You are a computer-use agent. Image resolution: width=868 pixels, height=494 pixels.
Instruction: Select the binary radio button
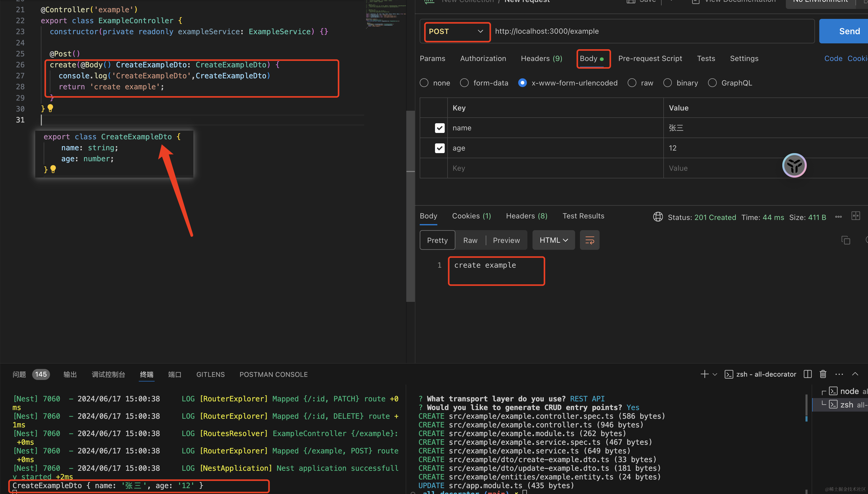click(667, 83)
